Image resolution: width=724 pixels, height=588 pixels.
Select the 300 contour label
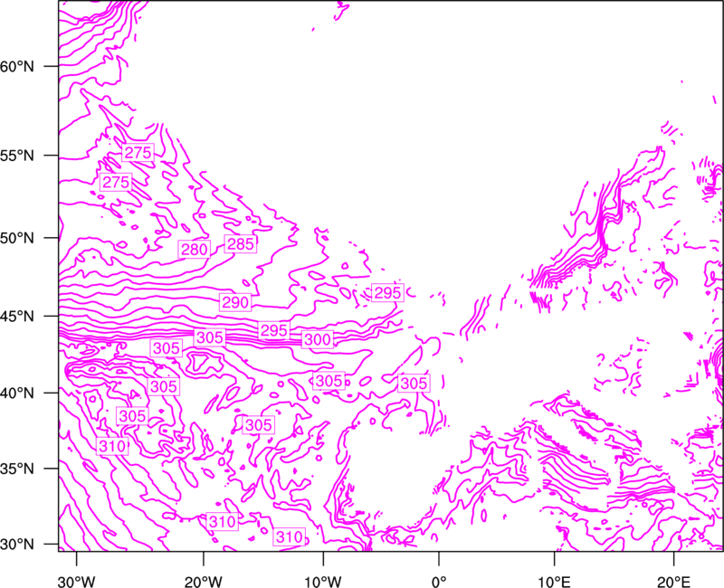click(318, 340)
